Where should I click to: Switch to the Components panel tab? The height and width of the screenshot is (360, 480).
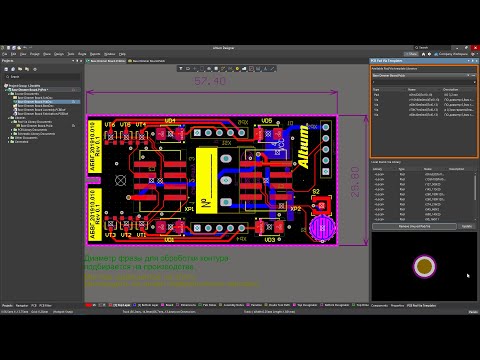pyautogui.click(x=379, y=305)
